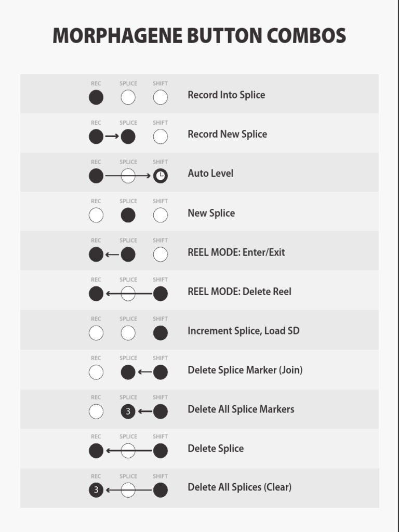The height and width of the screenshot is (532, 399).
Task: Select the empty REC circle in New Splice row
Action: click(x=96, y=215)
